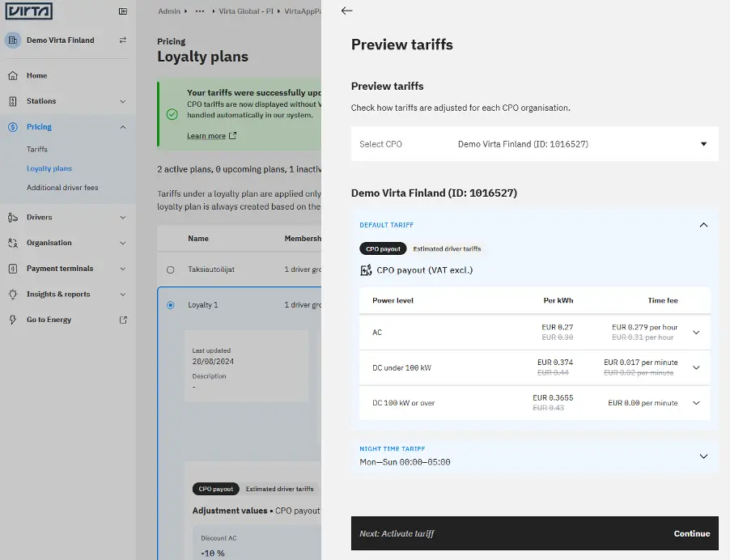Open Home in the sidebar
This screenshot has width=730, height=560.
[x=36, y=75]
